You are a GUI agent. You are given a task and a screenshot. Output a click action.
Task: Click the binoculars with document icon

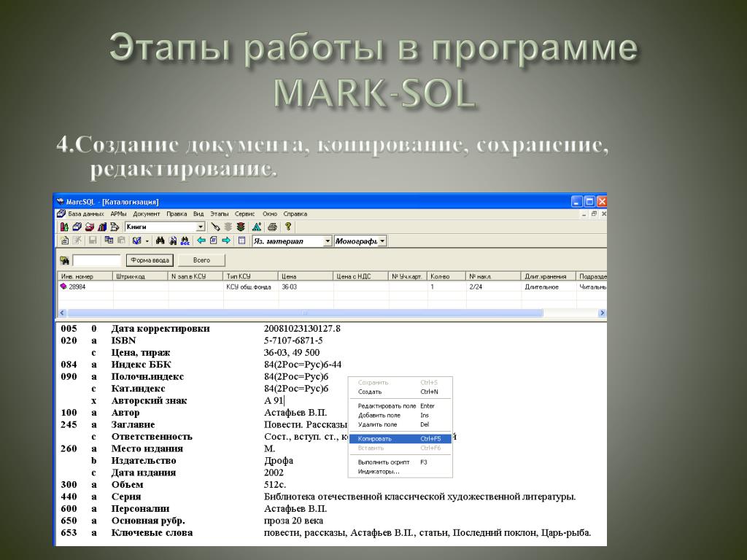pyautogui.click(x=173, y=241)
